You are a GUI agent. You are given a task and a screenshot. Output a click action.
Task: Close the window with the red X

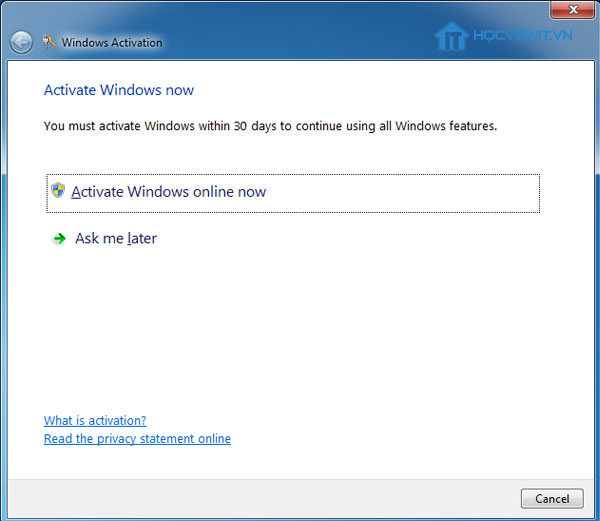(572, 10)
